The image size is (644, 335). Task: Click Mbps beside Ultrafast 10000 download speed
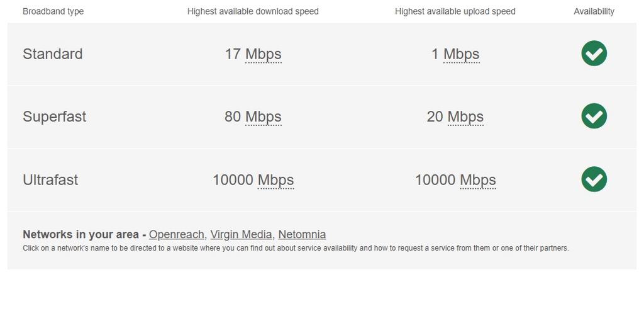click(x=275, y=180)
